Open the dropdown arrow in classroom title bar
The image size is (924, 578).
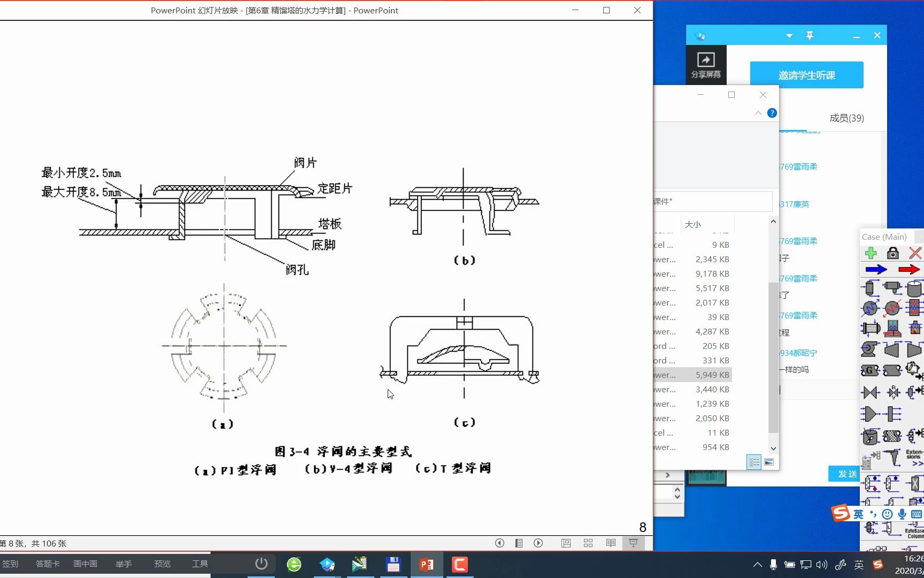pyautogui.click(x=789, y=36)
